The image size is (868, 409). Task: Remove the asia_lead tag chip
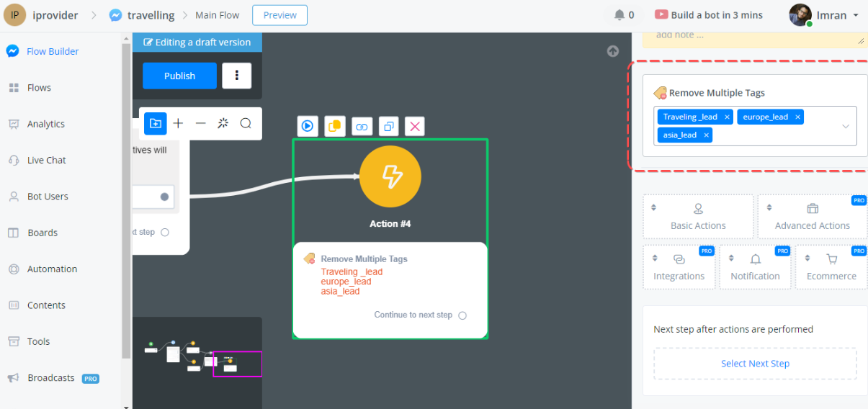[x=706, y=135]
